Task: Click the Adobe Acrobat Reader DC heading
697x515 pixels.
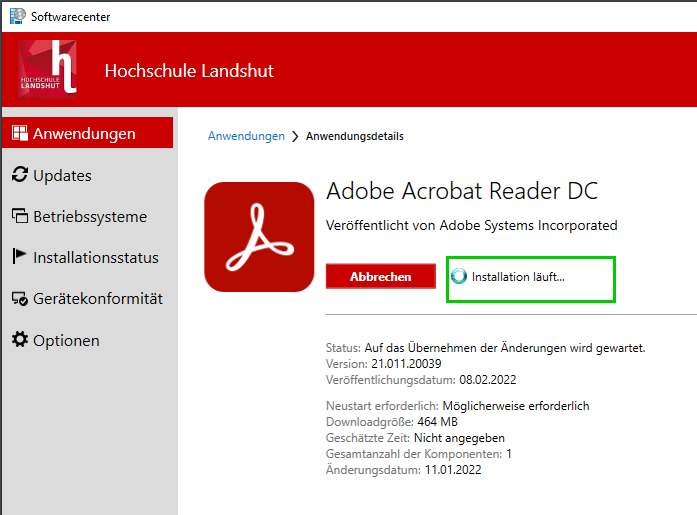Action: tap(462, 192)
